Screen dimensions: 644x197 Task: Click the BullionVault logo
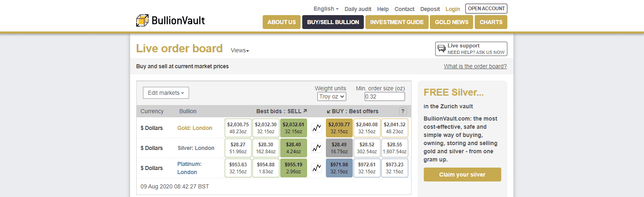tap(170, 20)
